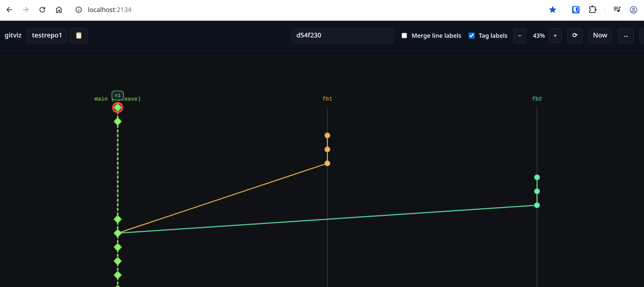This screenshot has width=644, height=287.
Task: Click the clipboard copy icon next to testrepo1
Action: click(79, 35)
